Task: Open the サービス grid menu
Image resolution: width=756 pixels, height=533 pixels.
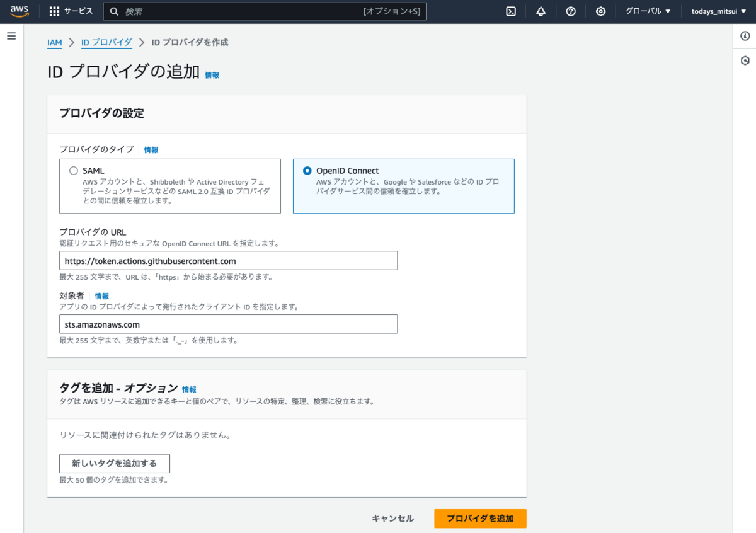Action: tap(71, 11)
